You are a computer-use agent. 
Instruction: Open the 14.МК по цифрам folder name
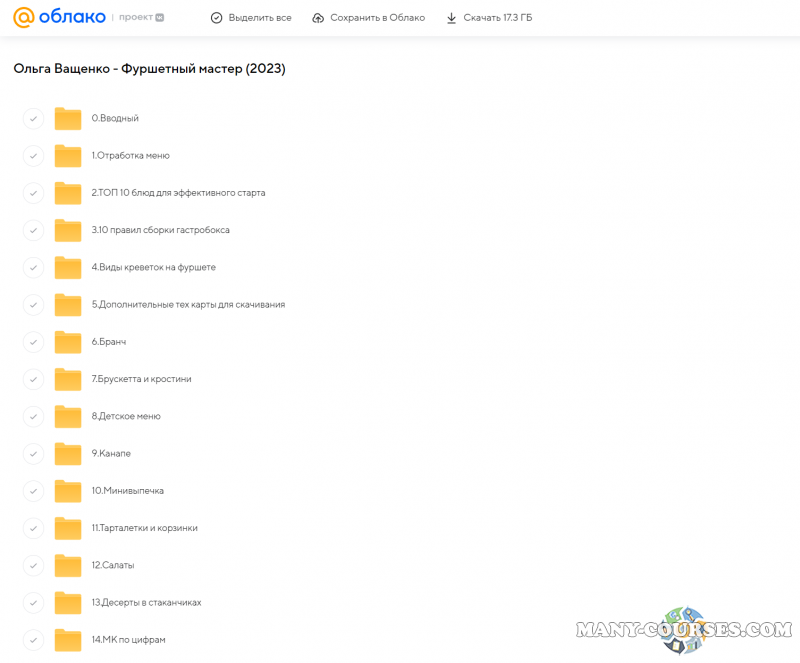tap(128, 640)
